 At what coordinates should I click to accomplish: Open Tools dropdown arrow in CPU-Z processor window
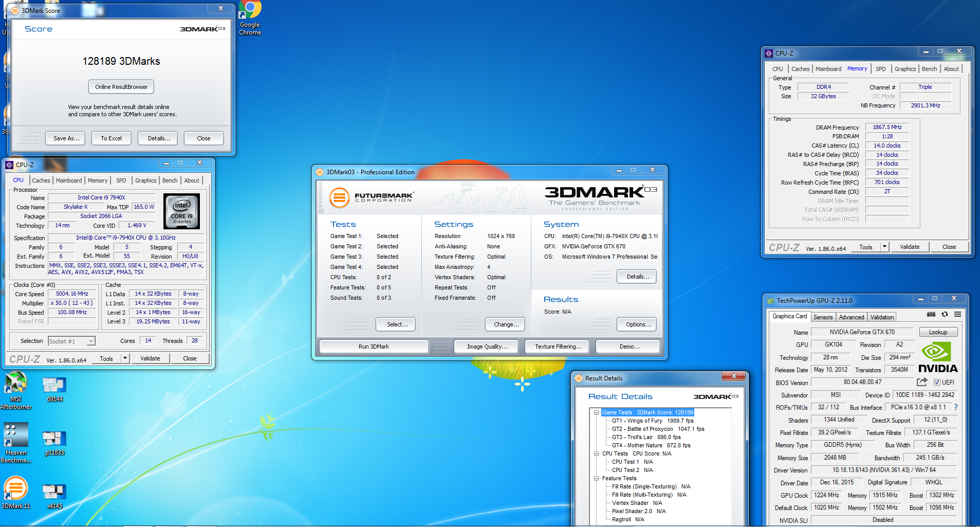point(125,358)
